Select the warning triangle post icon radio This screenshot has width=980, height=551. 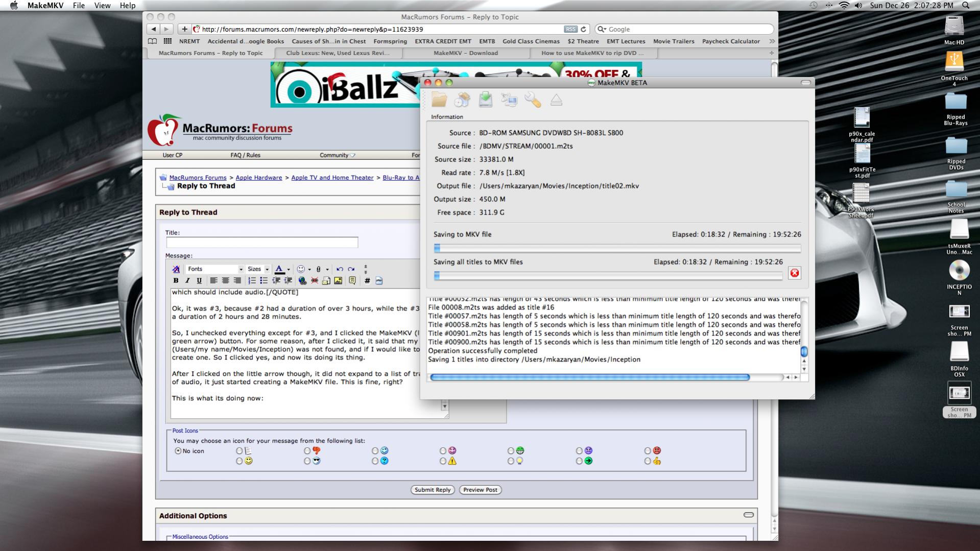click(x=443, y=461)
